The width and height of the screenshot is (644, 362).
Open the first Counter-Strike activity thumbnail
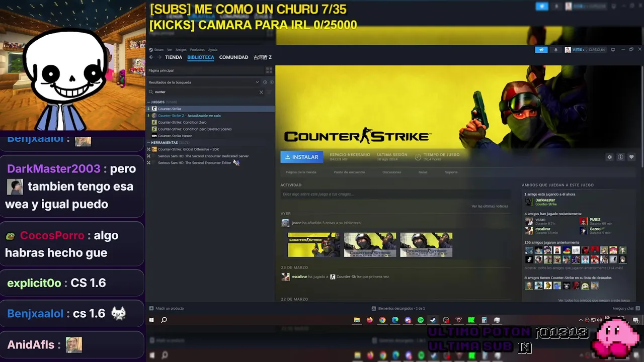[x=314, y=245]
